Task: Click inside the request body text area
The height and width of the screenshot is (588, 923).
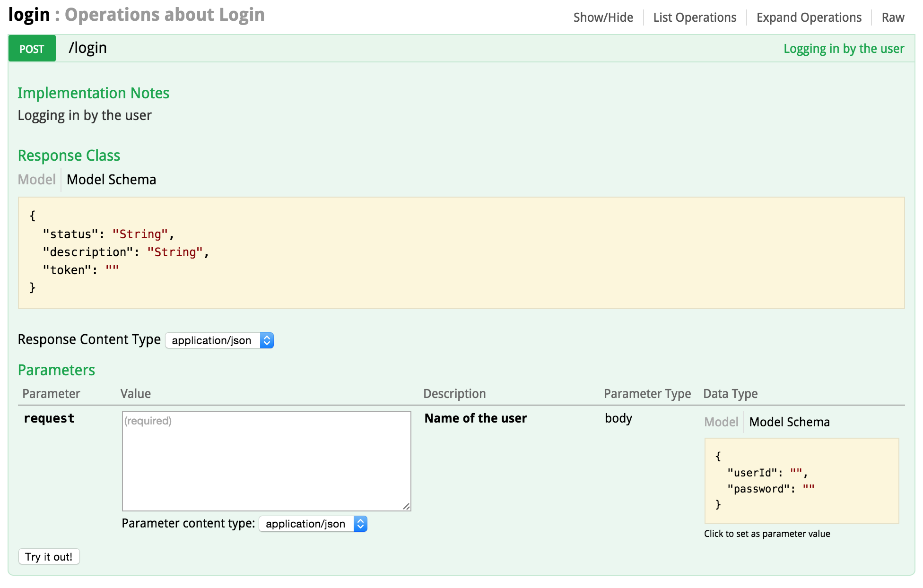Action: click(266, 461)
